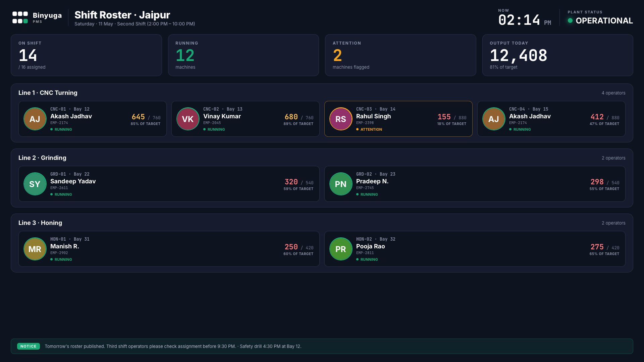Click the Line 2 · Grinding header
This screenshot has width=644, height=362.
tap(42, 158)
